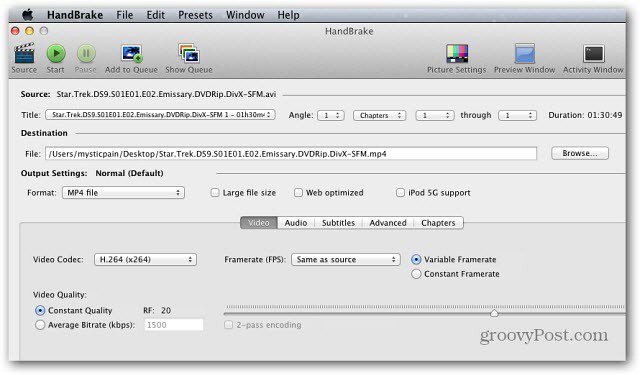Screen dimensions: 640x375
Task: Open the Window menu
Action: [x=245, y=15]
